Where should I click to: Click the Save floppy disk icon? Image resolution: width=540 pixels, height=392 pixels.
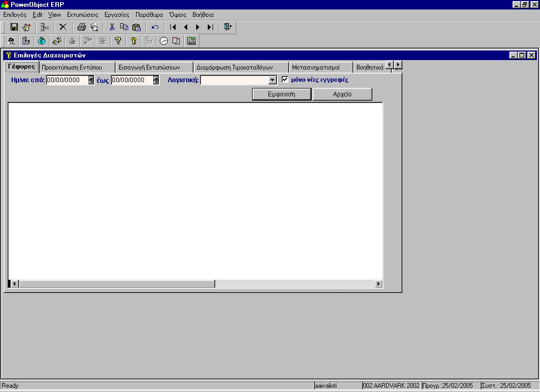(14, 27)
